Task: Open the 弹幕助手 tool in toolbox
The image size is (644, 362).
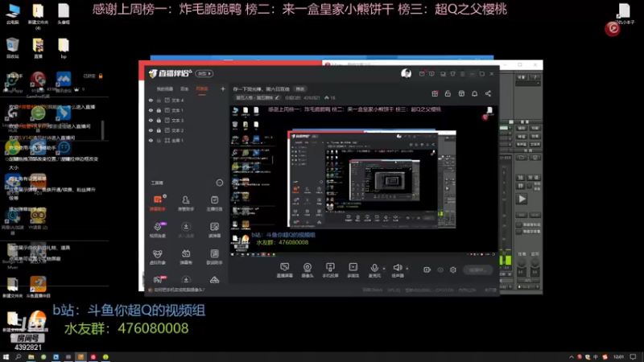Action: [157, 203]
